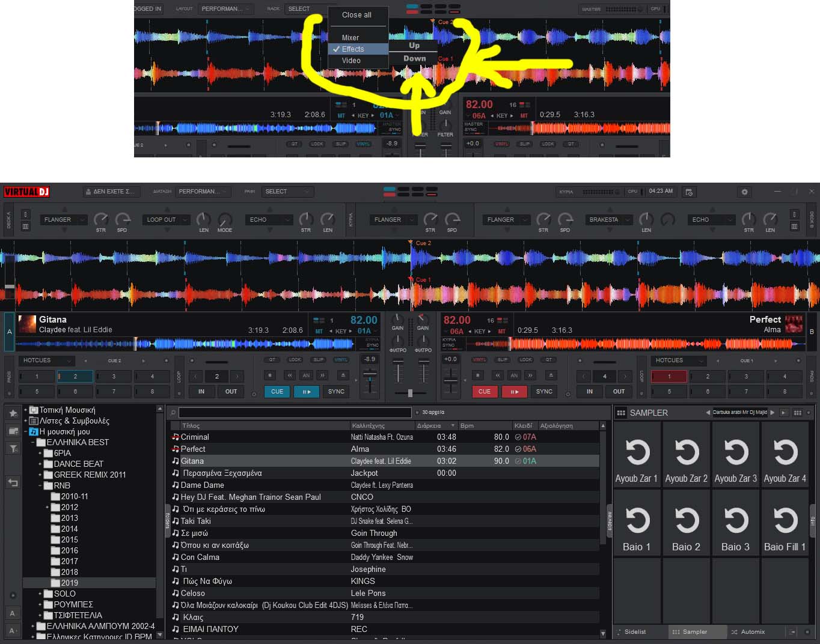Choose Video in the rack context menu
Screen dimensions: 820x644
click(x=351, y=61)
